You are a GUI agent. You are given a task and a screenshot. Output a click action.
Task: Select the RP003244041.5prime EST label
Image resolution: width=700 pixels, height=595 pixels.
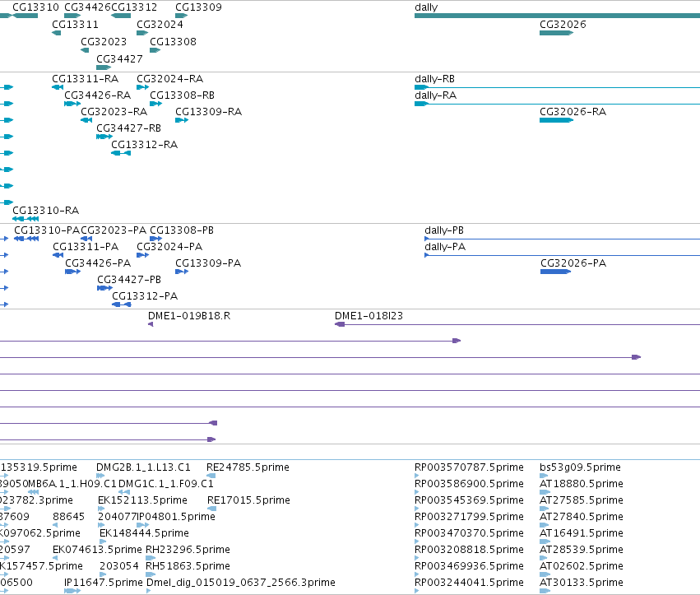point(469,583)
